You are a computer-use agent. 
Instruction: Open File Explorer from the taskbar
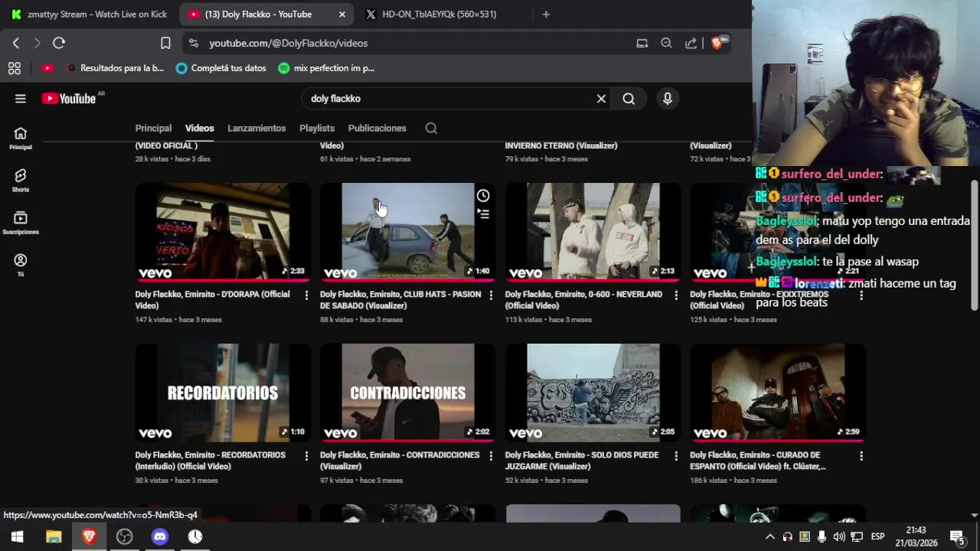coord(54,536)
